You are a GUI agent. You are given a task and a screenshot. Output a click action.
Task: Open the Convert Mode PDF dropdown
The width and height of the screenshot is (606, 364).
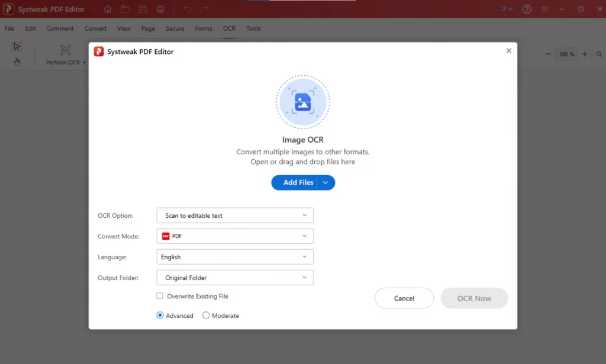tap(235, 236)
